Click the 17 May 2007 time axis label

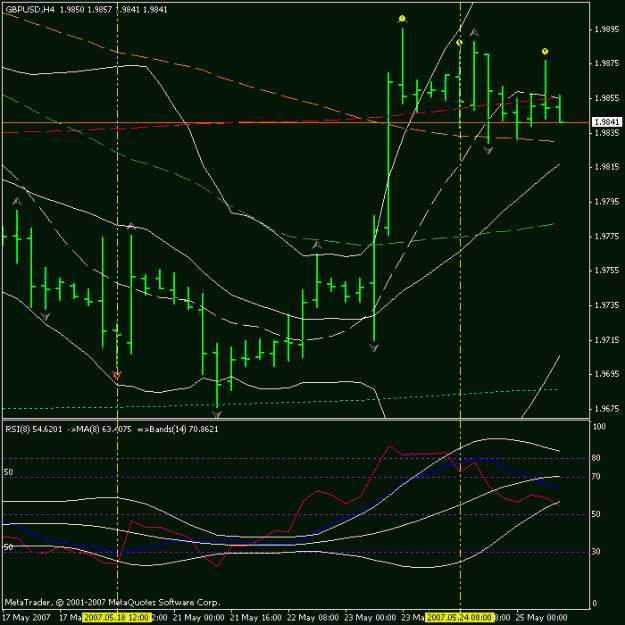click(x=26, y=618)
